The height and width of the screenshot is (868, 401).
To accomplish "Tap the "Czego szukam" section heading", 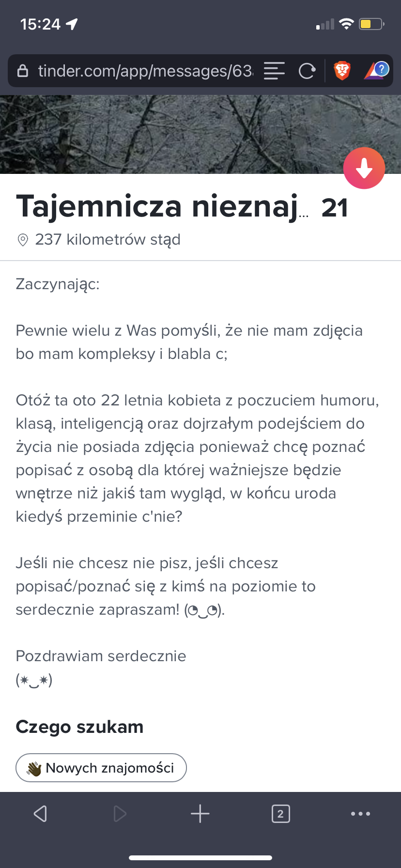I will pyautogui.click(x=79, y=727).
